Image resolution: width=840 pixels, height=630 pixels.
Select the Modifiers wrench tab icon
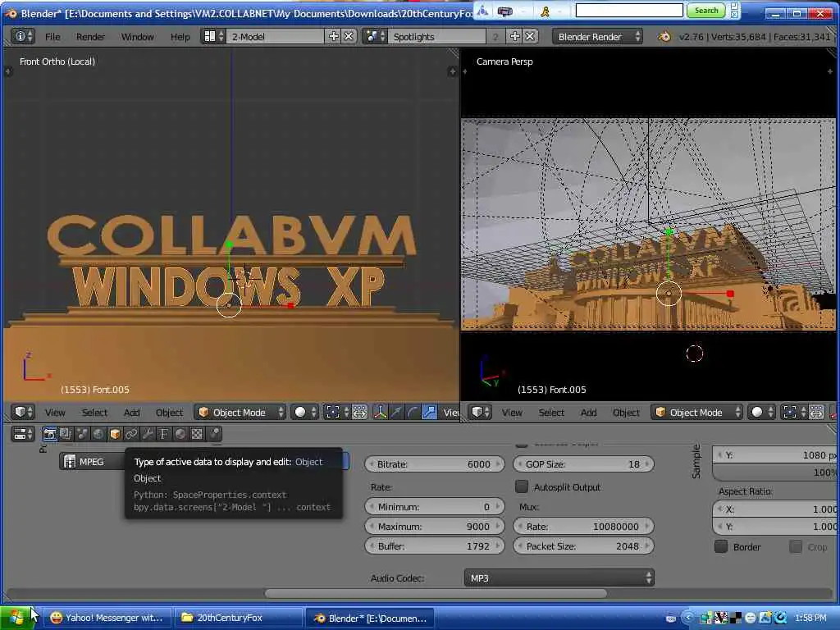pos(148,434)
